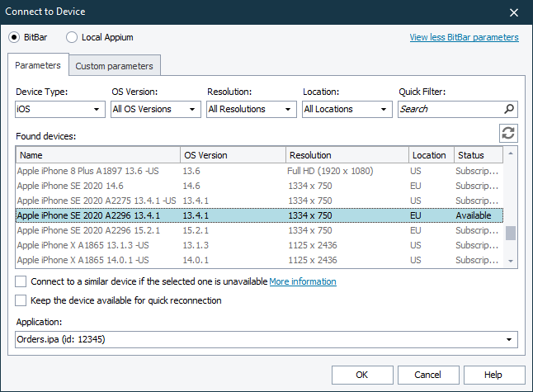533x392 pixels.
Task: Click the search magnifier icon
Action: (x=509, y=109)
